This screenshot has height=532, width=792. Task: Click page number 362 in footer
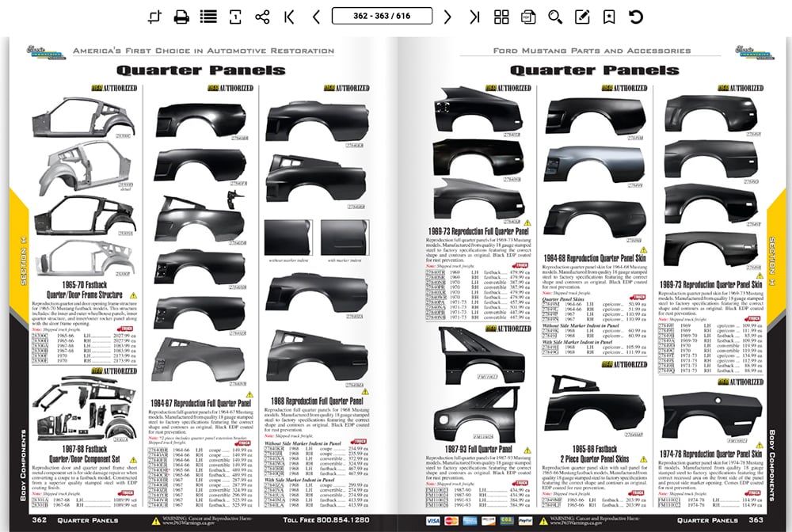point(39,519)
